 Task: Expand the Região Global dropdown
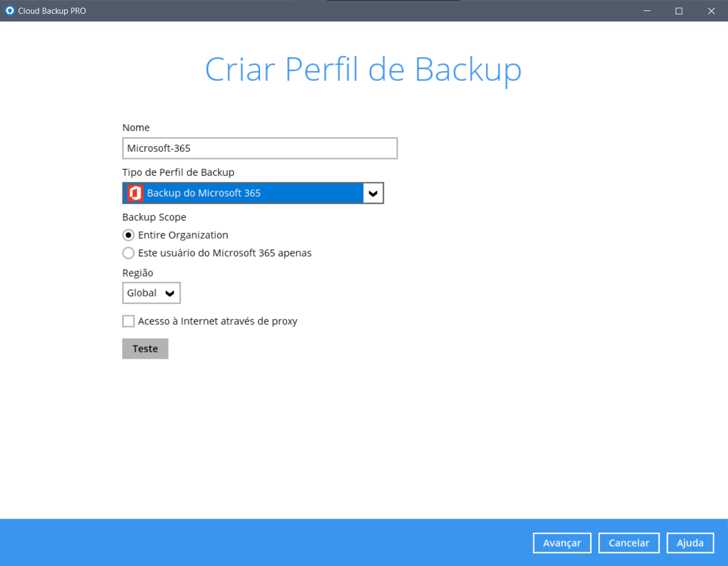[x=151, y=293]
